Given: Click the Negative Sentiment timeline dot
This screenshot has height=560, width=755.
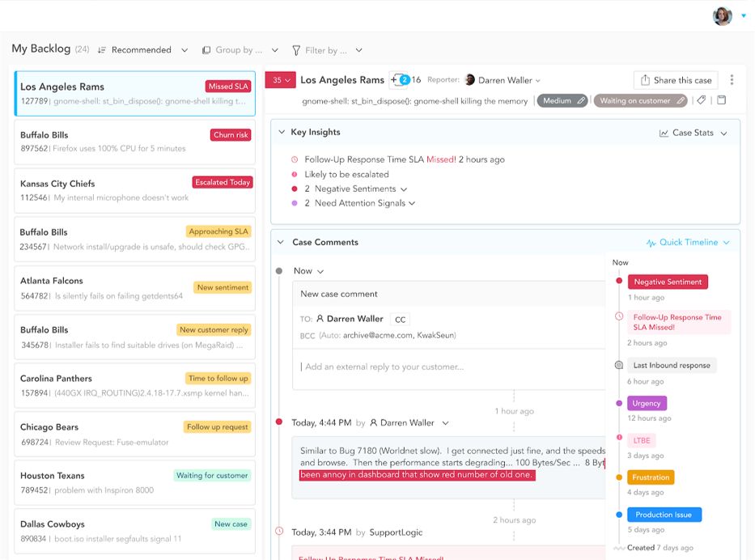Looking at the screenshot, I should 619,281.
